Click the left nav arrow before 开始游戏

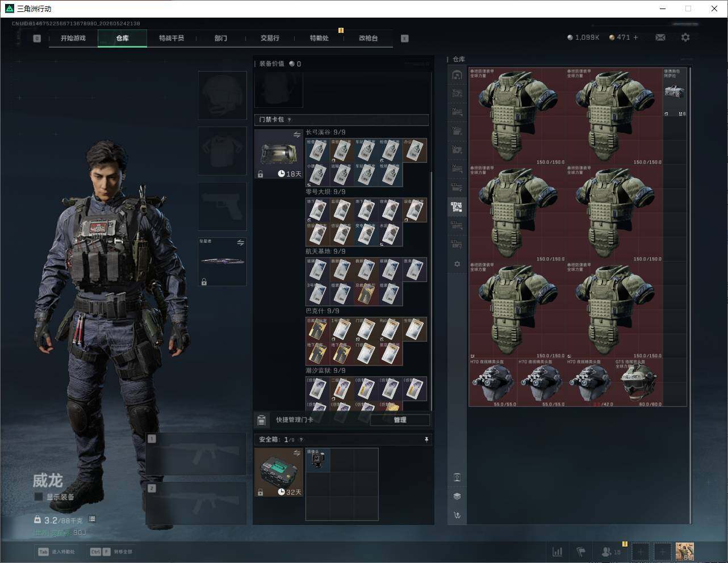[37, 39]
